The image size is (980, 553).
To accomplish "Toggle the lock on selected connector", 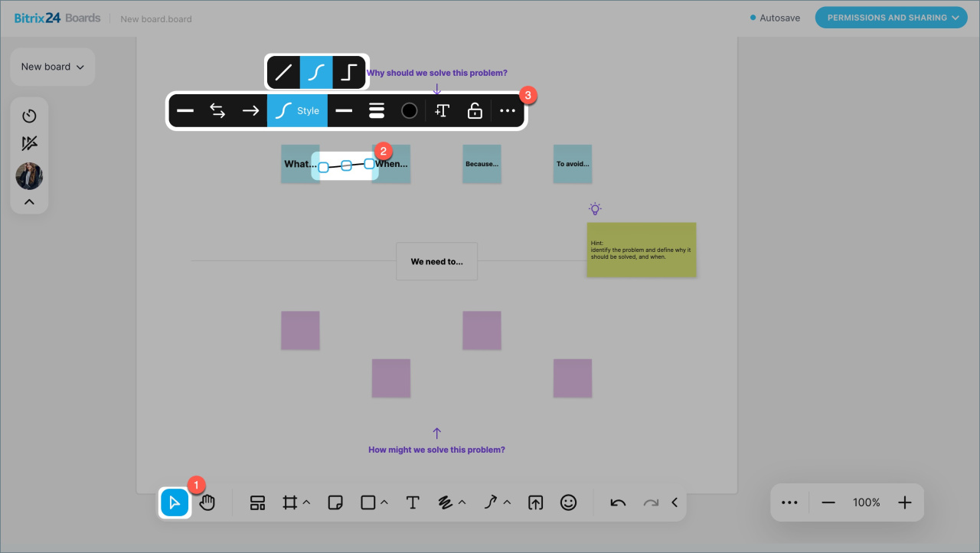I will pyautogui.click(x=475, y=111).
